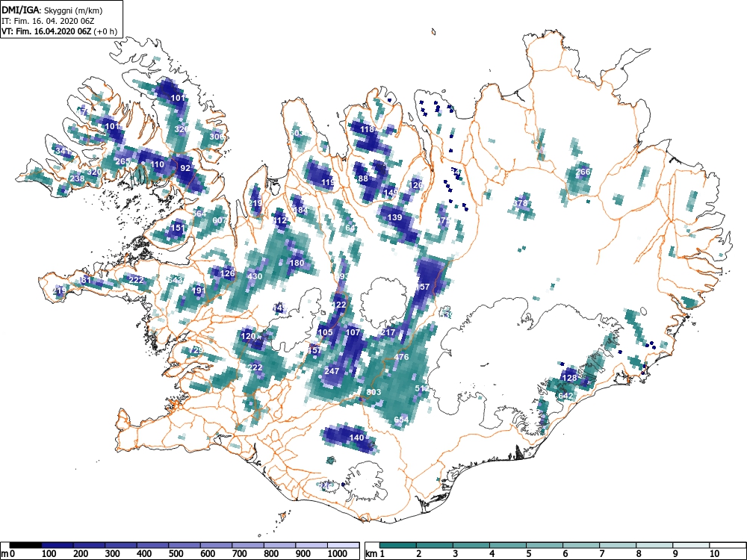Click the visibility value '149' on the map

coord(391,193)
